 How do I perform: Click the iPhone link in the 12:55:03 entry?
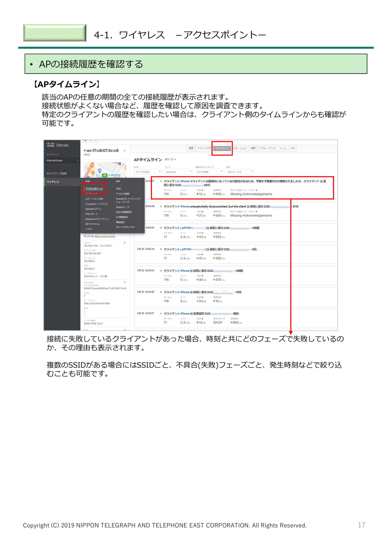(185, 271)
